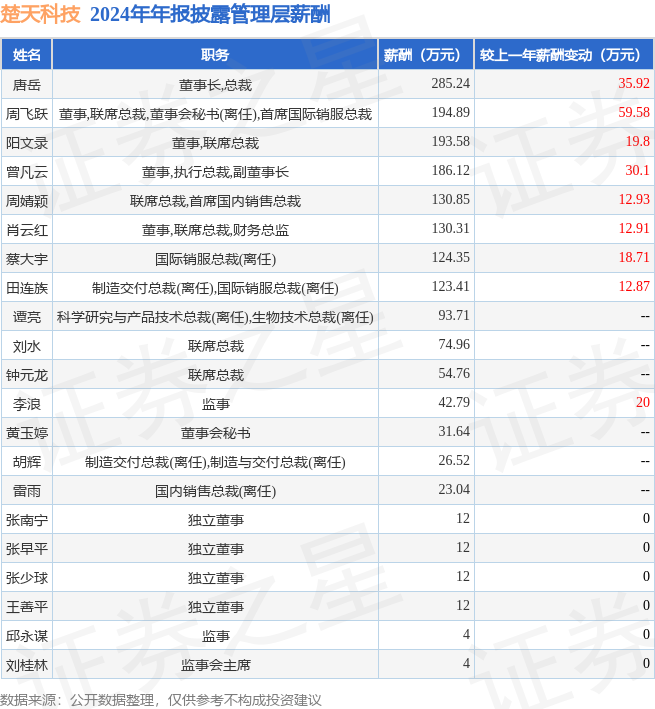The height and width of the screenshot is (709, 655).
Task: Click the 薪酬（万元） column header
Action: 426,55
